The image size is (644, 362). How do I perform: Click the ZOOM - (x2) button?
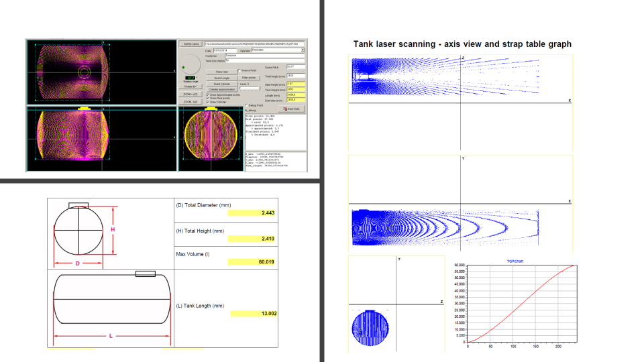point(191,102)
